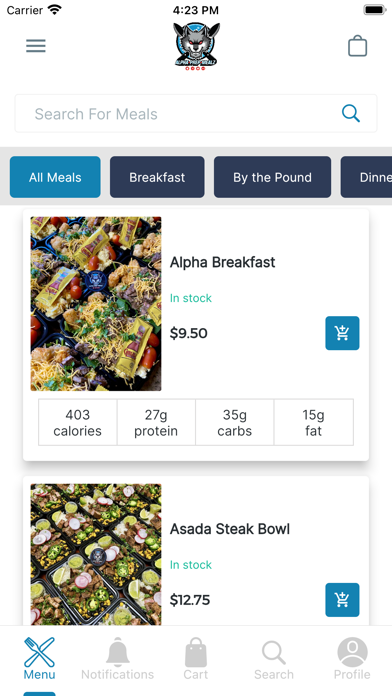This screenshot has width=392, height=696.
Task: Choose the Dinner category chip
Action: 367,177
